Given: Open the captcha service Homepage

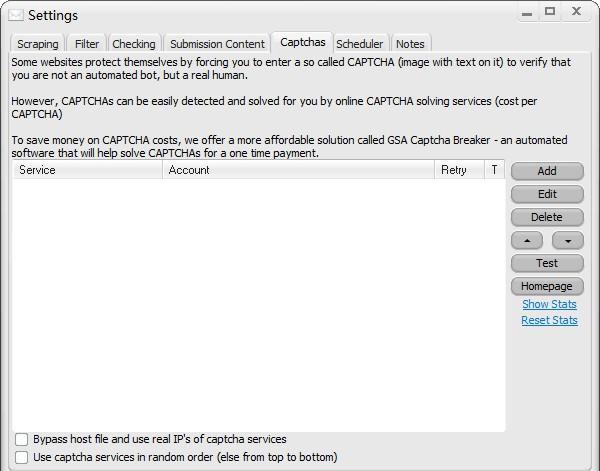Looking at the screenshot, I should 547,286.
